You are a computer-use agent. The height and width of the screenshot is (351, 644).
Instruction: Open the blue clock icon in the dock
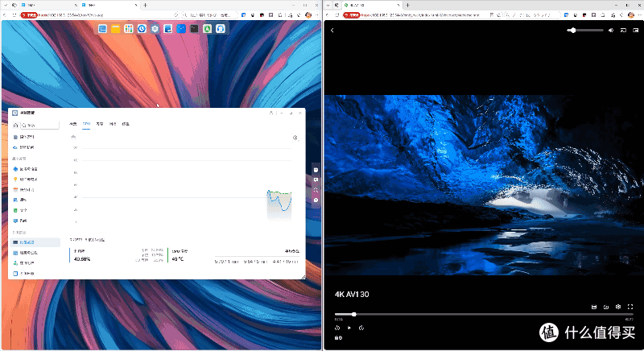142,29
